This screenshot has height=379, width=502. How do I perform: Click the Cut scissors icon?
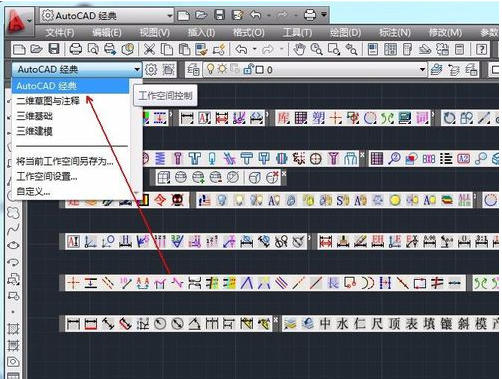(x=149, y=50)
